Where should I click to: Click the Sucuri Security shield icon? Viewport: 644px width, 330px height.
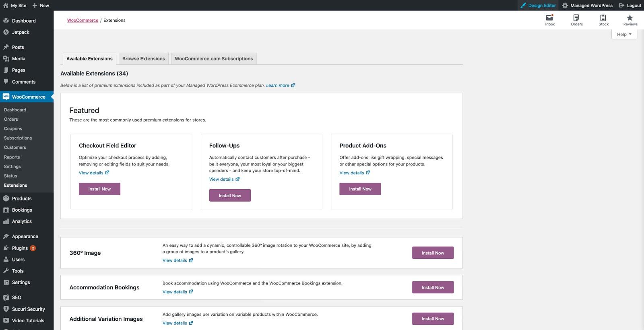(6, 309)
